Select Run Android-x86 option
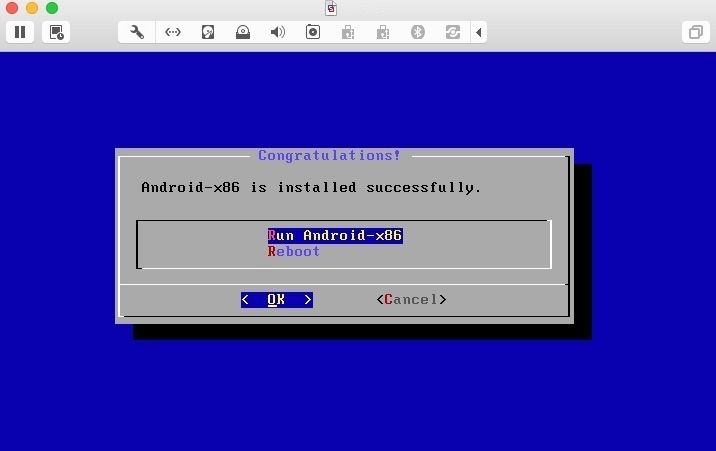Viewport: 716px width, 451px height. coord(335,236)
